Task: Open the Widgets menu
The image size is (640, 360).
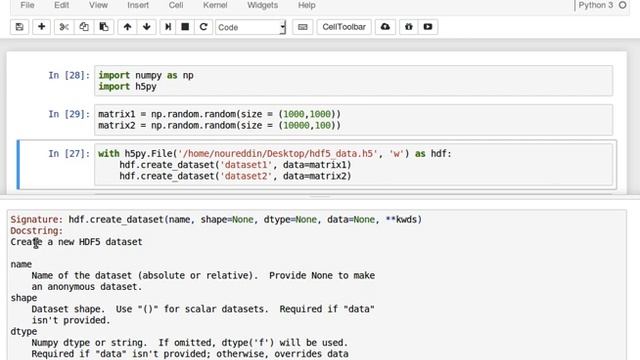Action: point(262,5)
